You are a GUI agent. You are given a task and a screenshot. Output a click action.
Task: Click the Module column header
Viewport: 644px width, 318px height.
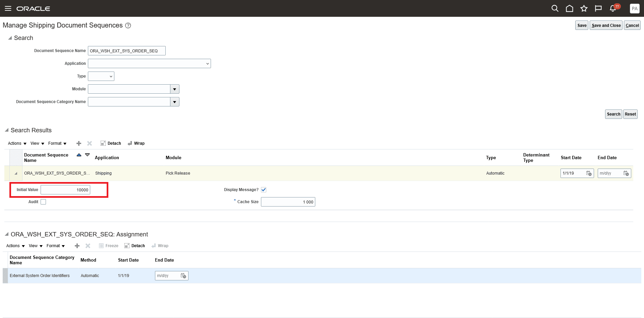[x=173, y=157]
